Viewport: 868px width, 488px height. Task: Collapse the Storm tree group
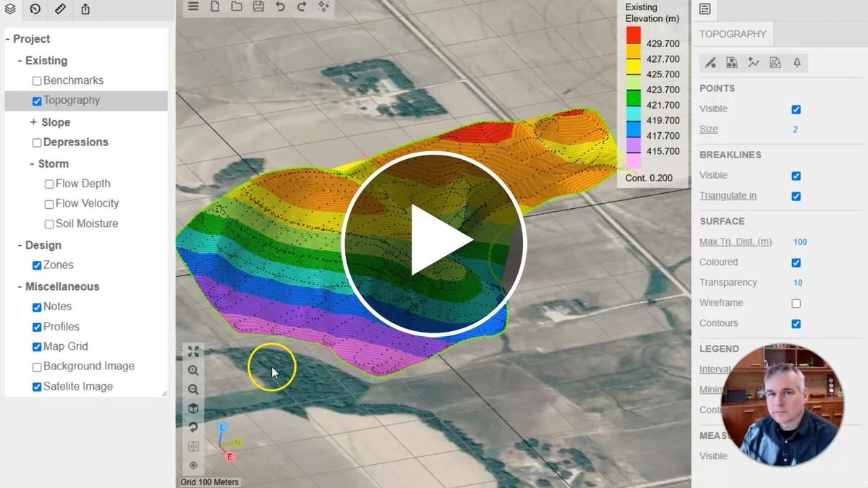(33, 164)
